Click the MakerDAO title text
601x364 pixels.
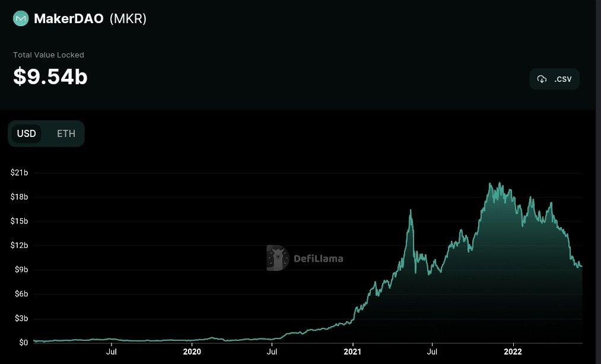pyautogui.click(x=69, y=18)
